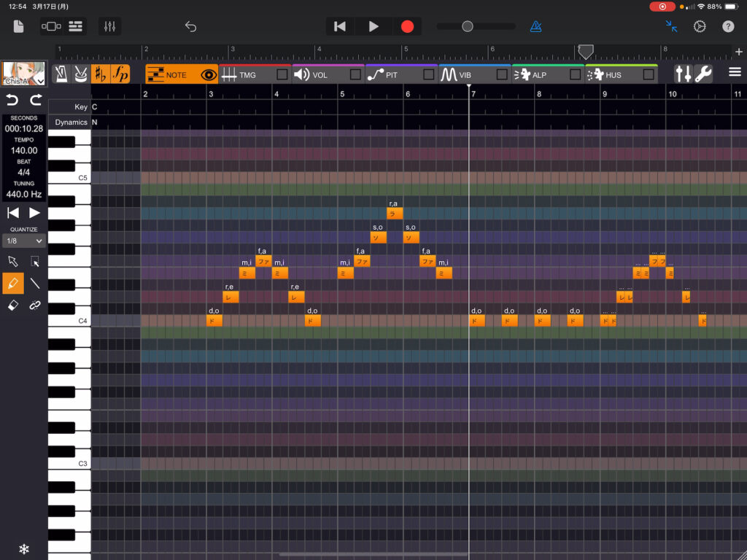Open the mixer sliders icon in top bar

tap(110, 26)
